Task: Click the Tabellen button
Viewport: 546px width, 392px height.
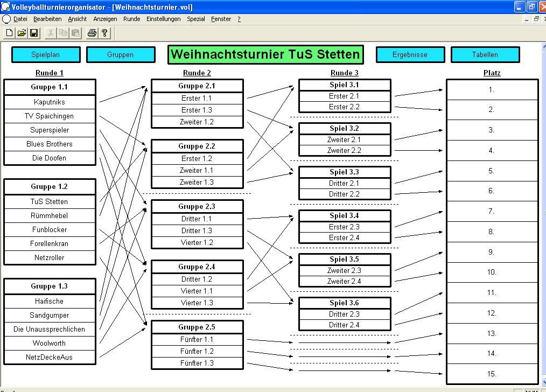Action: click(x=485, y=54)
